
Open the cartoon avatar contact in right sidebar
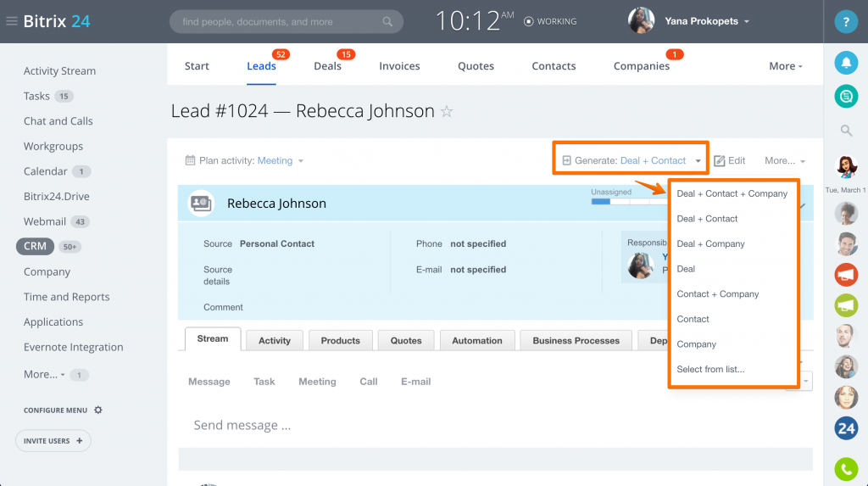846,167
